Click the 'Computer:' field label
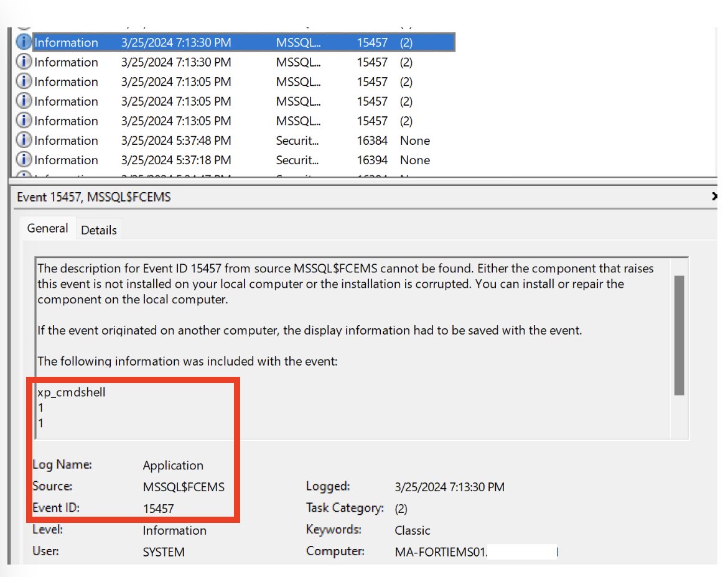 point(335,551)
